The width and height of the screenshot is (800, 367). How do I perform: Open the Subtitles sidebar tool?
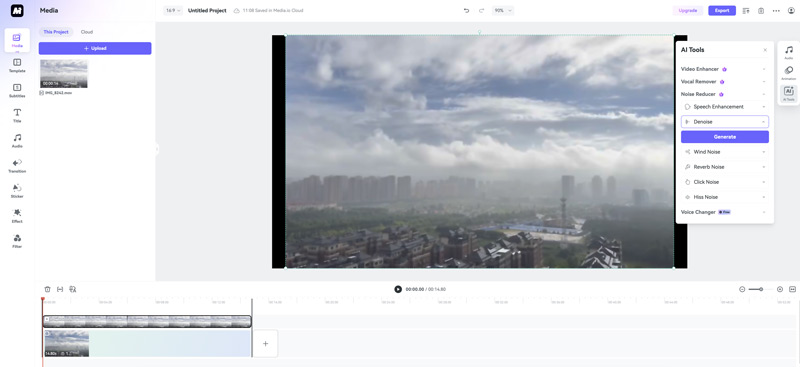17,90
